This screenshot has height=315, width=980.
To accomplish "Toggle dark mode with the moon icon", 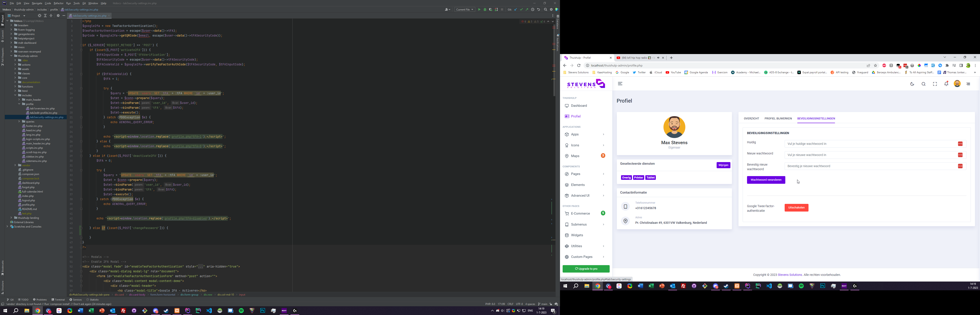I will (912, 84).
